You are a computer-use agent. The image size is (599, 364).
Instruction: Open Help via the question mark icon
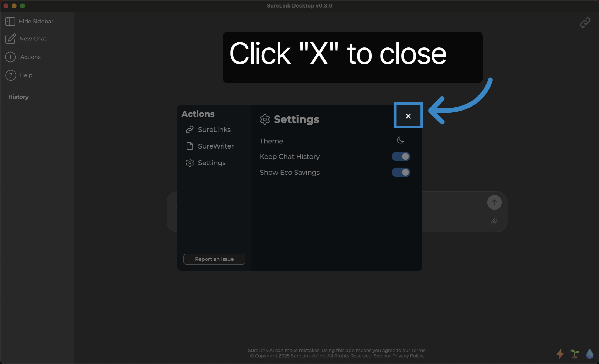(x=11, y=75)
